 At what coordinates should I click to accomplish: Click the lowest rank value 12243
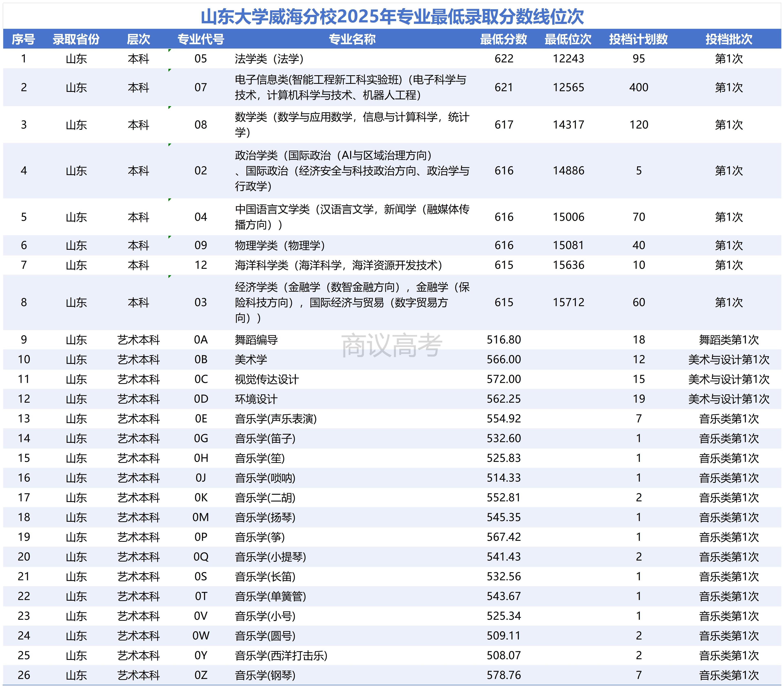(568, 59)
